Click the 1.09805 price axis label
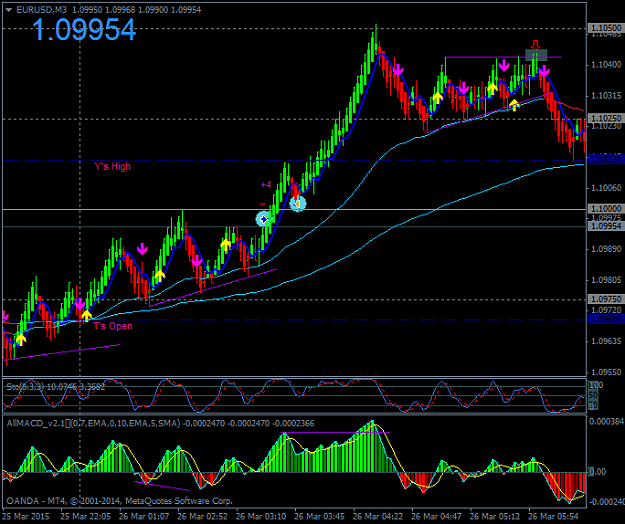Image resolution: width=625 pixels, height=524 pixels. [x=606, y=280]
